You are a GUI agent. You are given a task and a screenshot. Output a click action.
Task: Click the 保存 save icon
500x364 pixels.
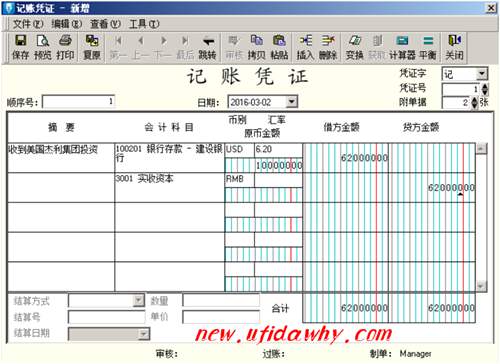(x=21, y=41)
